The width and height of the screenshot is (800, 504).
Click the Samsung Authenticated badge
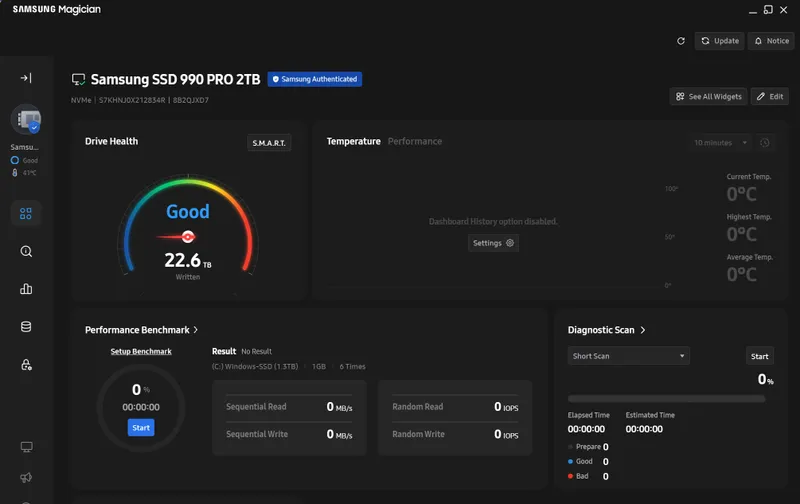[315, 79]
